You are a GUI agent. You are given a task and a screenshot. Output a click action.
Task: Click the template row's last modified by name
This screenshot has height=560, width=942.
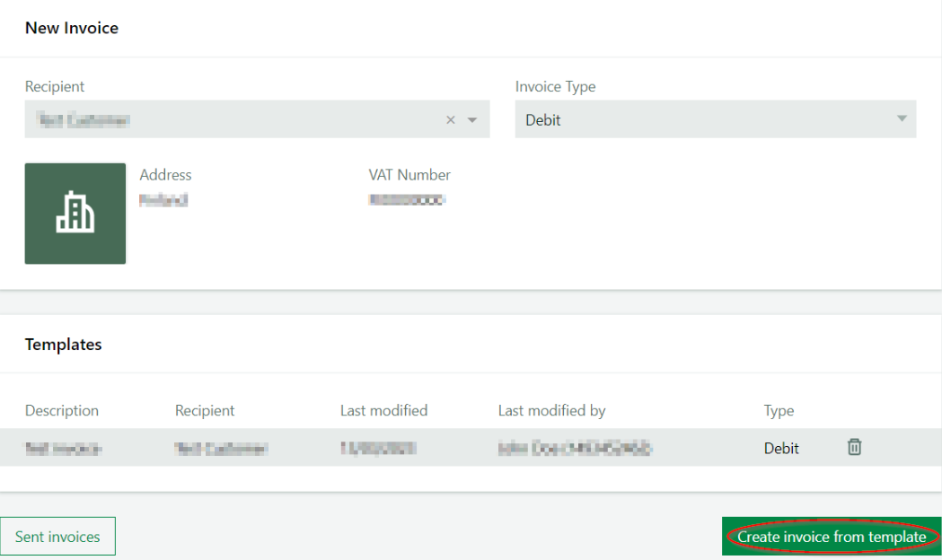click(x=574, y=448)
